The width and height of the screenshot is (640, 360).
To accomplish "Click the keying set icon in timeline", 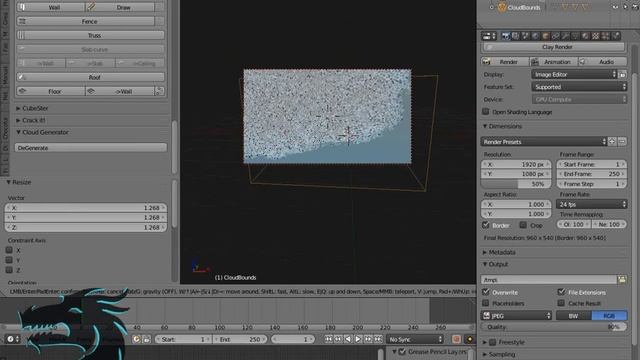I will click(470, 339).
